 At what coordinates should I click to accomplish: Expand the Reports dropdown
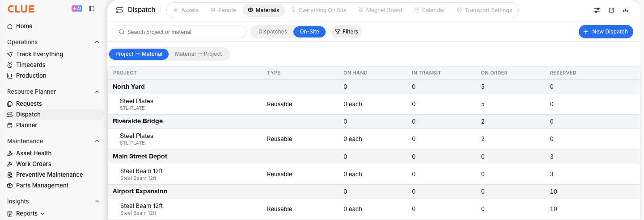[x=42, y=214]
